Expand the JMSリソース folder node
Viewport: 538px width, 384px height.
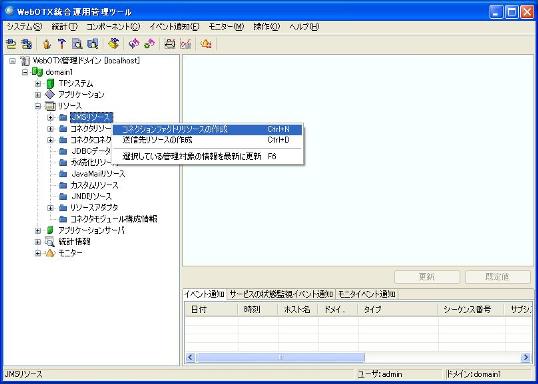coord(50,117)
